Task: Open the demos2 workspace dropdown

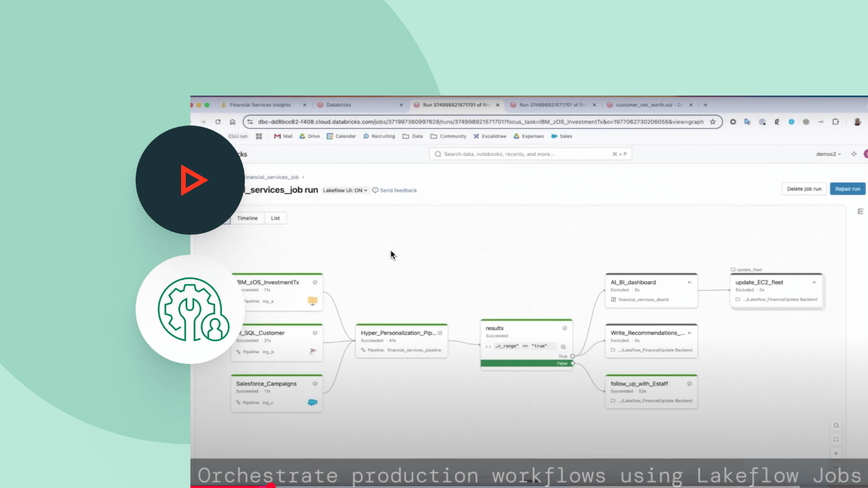Action: (828, 154)
